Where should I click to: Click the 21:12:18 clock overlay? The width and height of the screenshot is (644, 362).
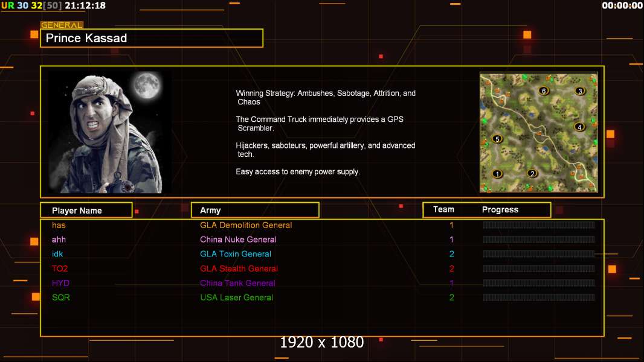pos(85,5)
